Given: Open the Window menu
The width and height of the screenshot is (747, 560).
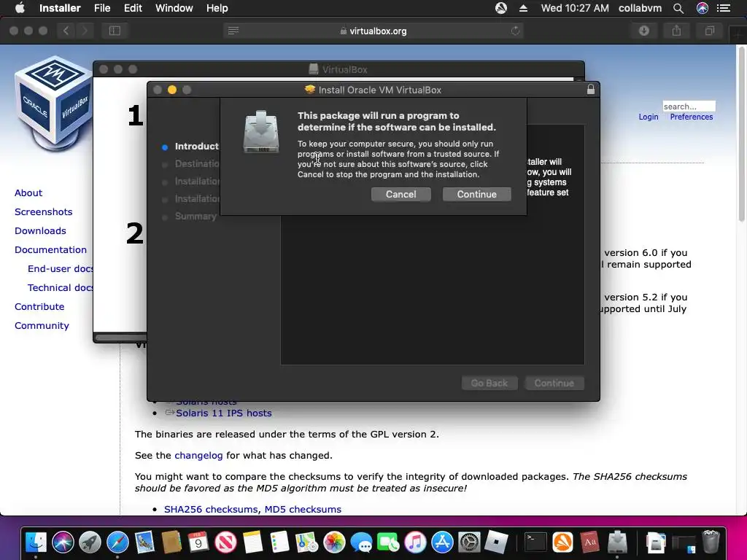Looking at the screenshot, I should pos(174,8).
